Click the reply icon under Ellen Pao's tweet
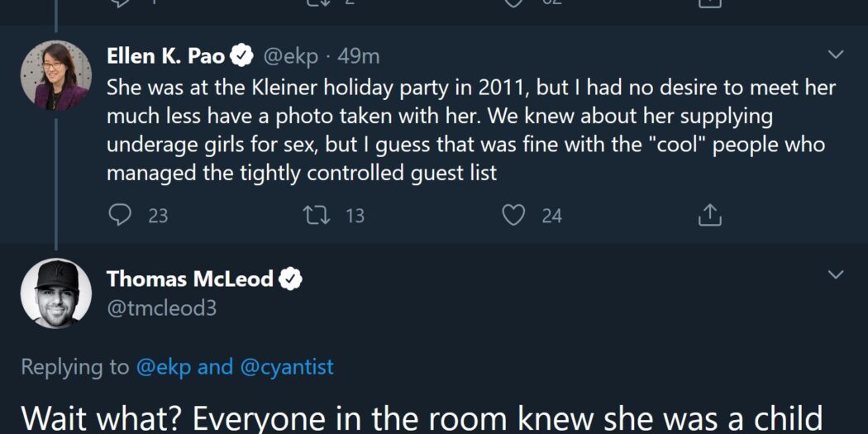868x434 pixels. tap(121, 216)
